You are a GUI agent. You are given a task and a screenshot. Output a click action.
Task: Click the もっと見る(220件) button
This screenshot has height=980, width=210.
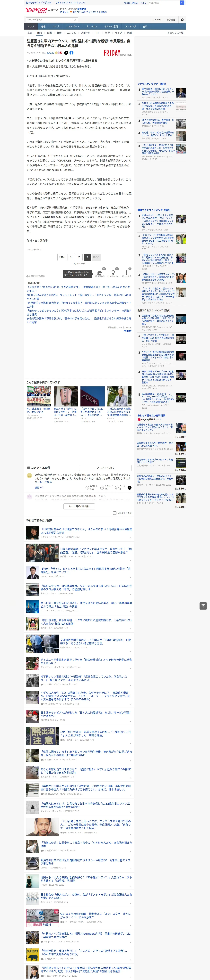(x=79, y=506)
